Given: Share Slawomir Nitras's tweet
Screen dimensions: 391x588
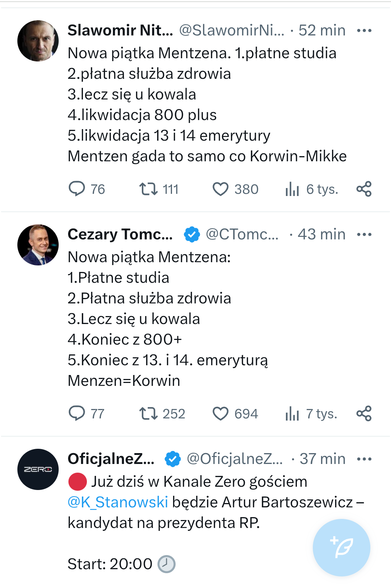Looking at the screenshot, I should click(x=364, y=189).
